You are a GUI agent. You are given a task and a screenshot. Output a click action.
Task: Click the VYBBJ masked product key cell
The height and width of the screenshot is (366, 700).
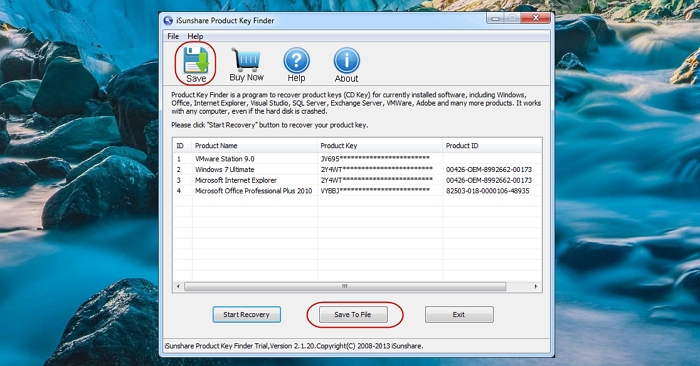tap(375, 191)
